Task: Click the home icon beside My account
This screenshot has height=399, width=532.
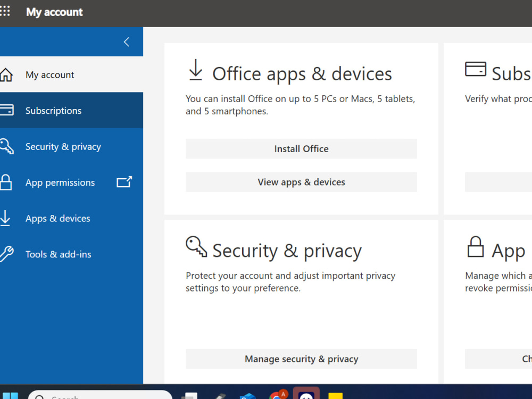Action: point(6,74)
